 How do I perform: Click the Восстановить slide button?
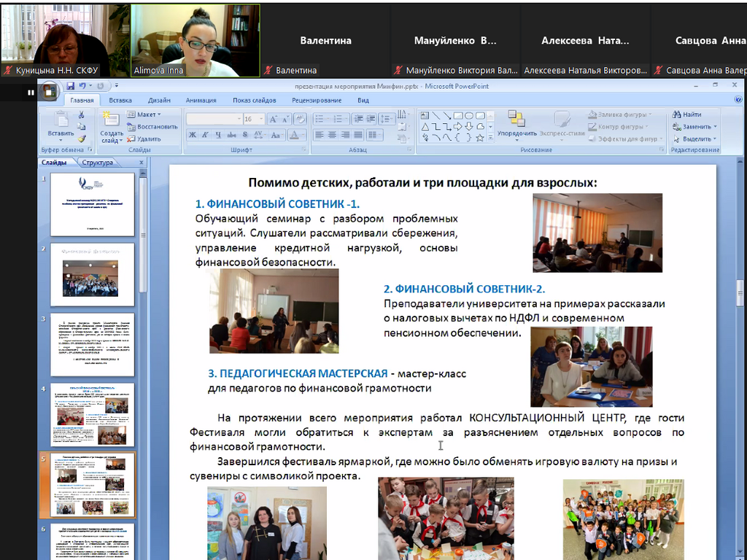[152, 127]
